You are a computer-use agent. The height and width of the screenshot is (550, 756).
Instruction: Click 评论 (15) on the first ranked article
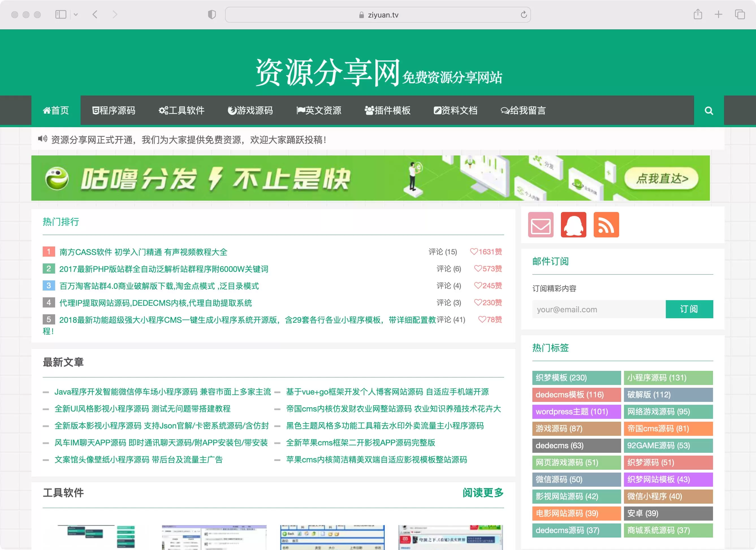(x=443, y=252)
